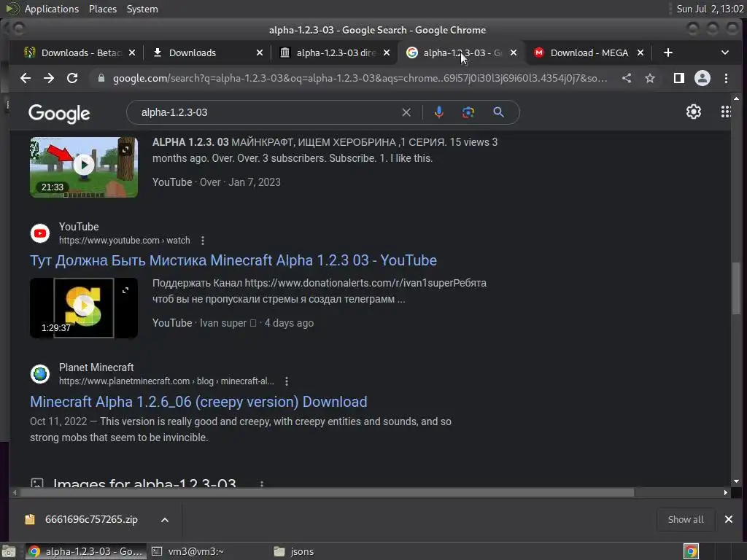Open the youtube.com watch URL breadcrumb
The width and height of the screenshot is (747, 560).
coord(124,241)
